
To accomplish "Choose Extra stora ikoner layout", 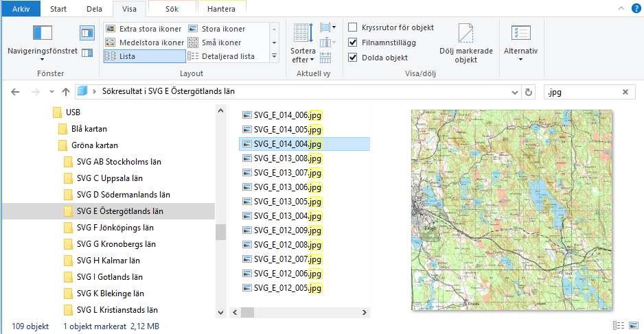I will click(143, 29).
